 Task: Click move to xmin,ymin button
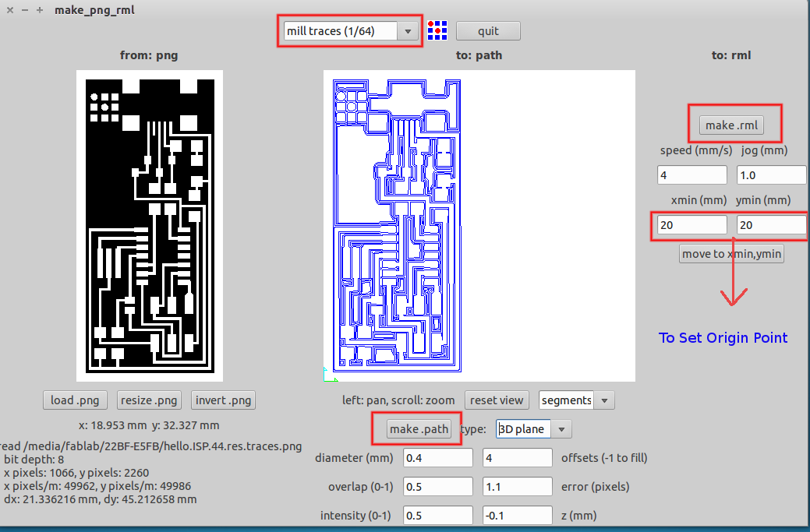click(731, 254)
